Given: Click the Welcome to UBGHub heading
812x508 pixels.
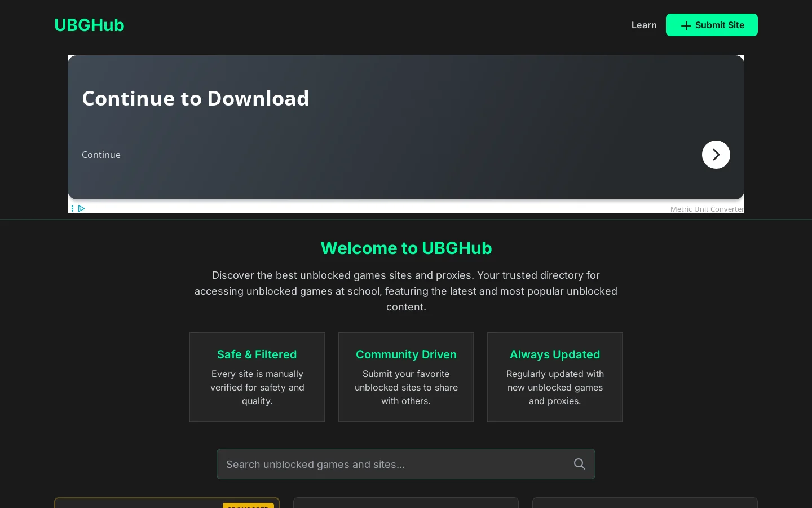Looking at the screenshot, I should [x=406, y=248].
